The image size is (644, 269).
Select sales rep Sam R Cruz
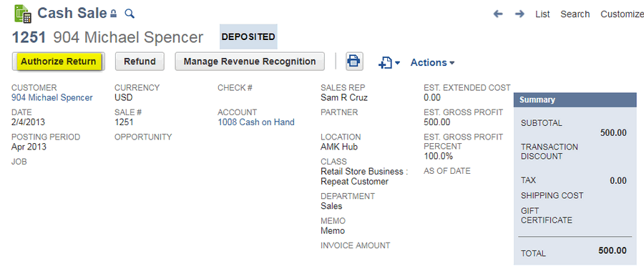coord(344,98)
